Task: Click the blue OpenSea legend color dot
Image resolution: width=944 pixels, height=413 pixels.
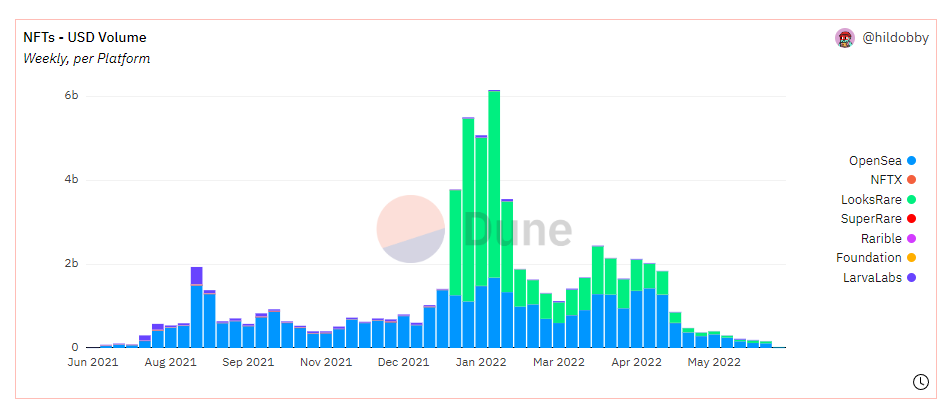Action: point(911,161)
